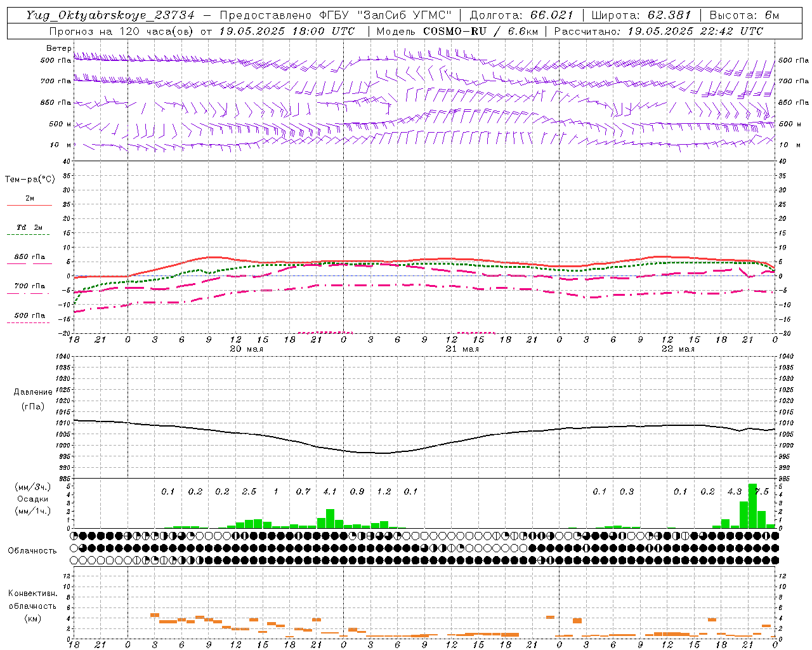Click the Давление pressure panel label
Screen dimensions: 812x650
[33, 392]
